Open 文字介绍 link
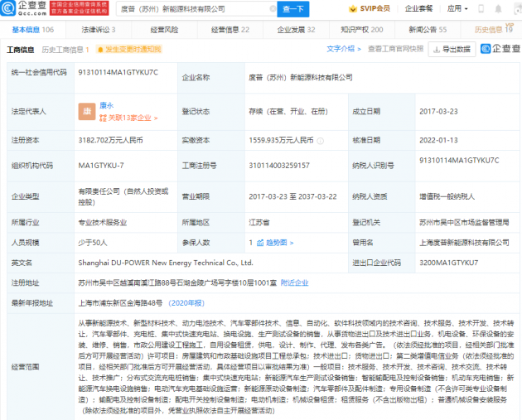Image resolution: width=522 pixels, height=420 pixels. (344, 49)
